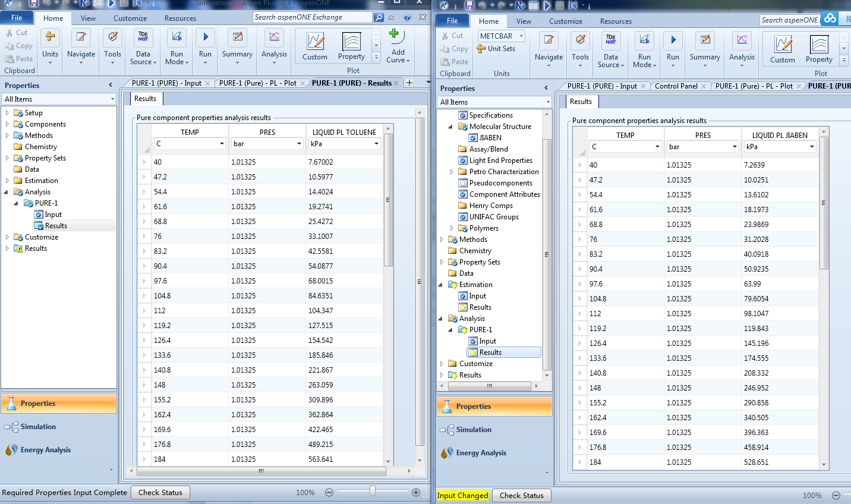The image size is (851, 504).
Task: Open File menu in left window
Action: pos(17,18)
